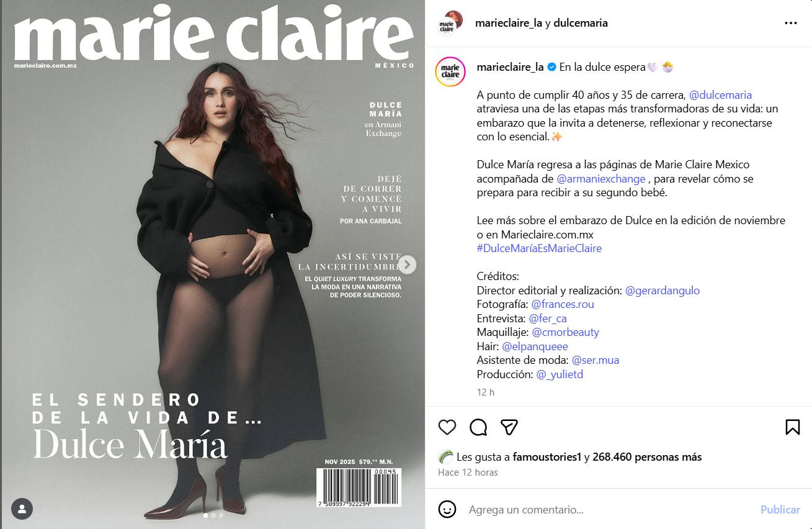Visit the @gerardangulo profile link
The image size is (812, 529).
coord(662,291)
